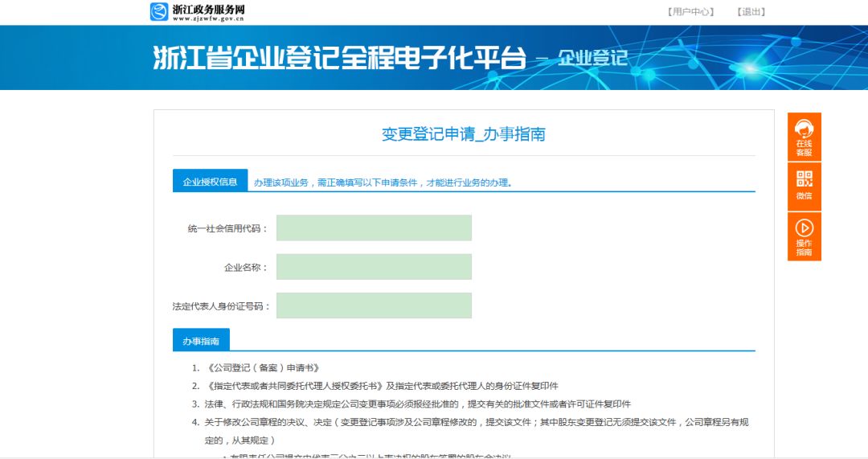The image size is (868, 459).
Task: Select the 企业授权信息 tab
Action: (210, 181)
